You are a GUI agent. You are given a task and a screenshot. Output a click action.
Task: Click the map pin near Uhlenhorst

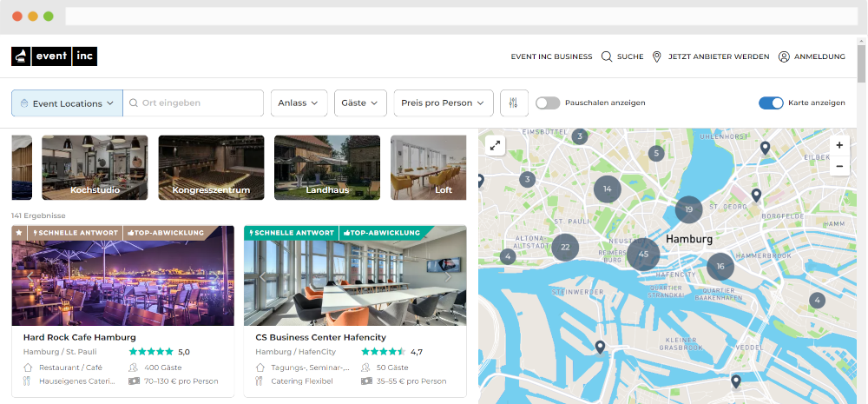(765, 148)
